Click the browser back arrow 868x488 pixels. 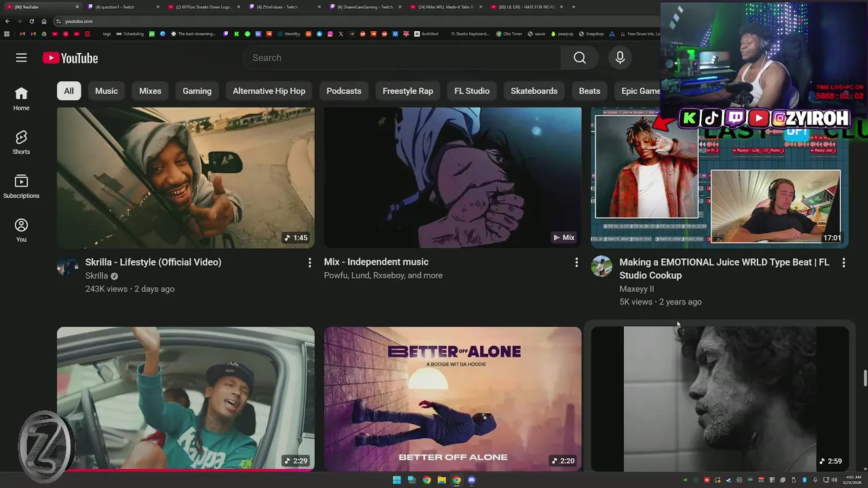tap(7, 21)
